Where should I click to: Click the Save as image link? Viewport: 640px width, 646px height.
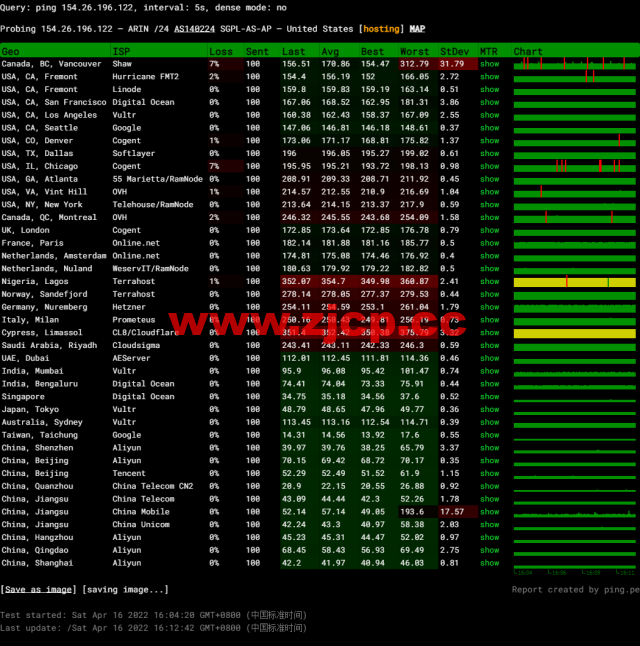pyautogui.click(x=38, y=590)
